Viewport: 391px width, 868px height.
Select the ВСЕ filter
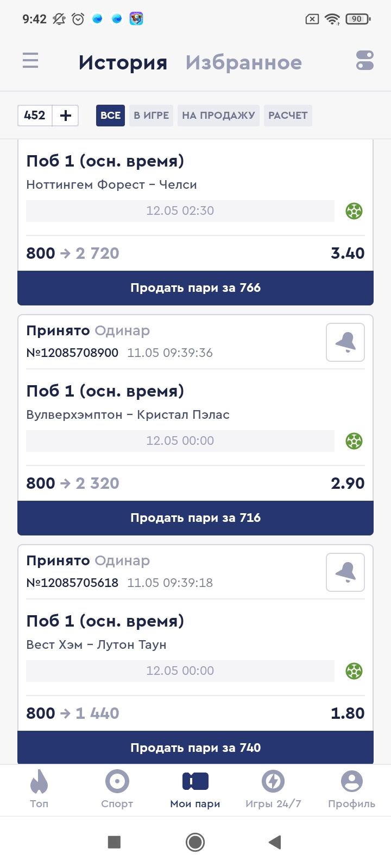[111, 116]
